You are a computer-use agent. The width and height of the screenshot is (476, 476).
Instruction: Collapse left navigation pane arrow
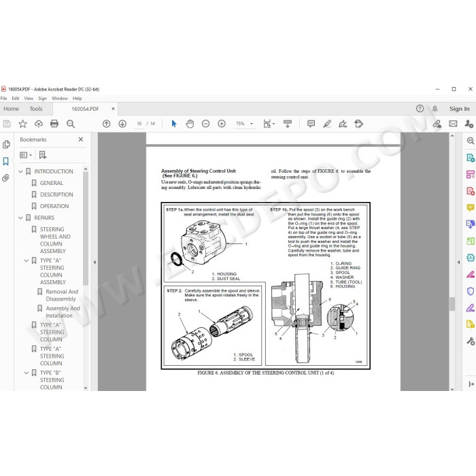click(95, 262)
